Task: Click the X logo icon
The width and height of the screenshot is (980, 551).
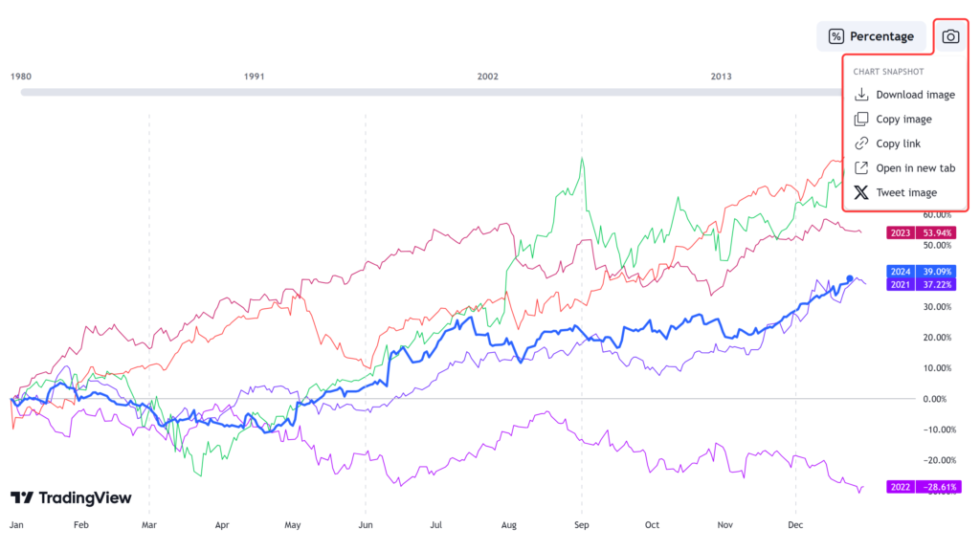Action: [861, 192]
